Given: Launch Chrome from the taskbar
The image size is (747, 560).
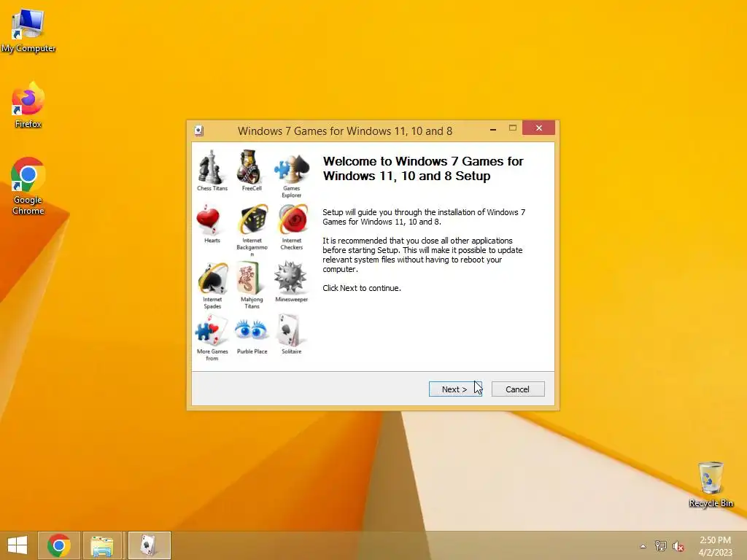Looking at the screenshot, I should 59,545.
